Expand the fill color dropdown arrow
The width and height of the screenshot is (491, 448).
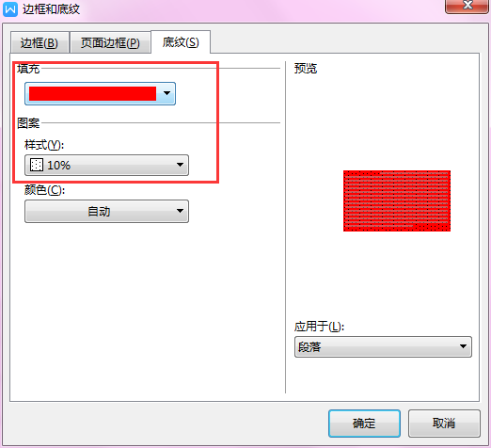click(166, 93)
